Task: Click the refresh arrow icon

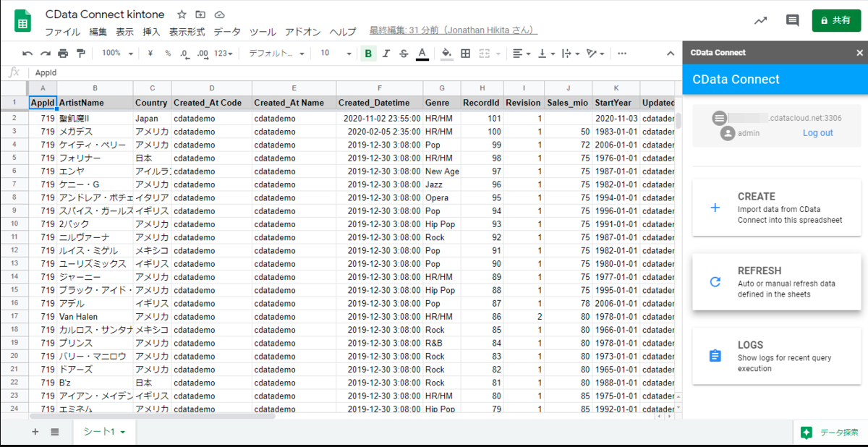Action: click(715, 282)
